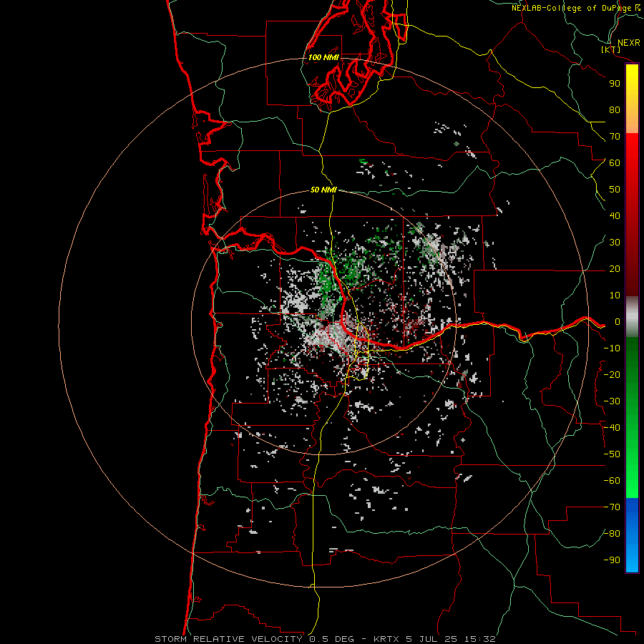
Task: Click the "50 NMI" range ring label
Action: pos(323,190)
